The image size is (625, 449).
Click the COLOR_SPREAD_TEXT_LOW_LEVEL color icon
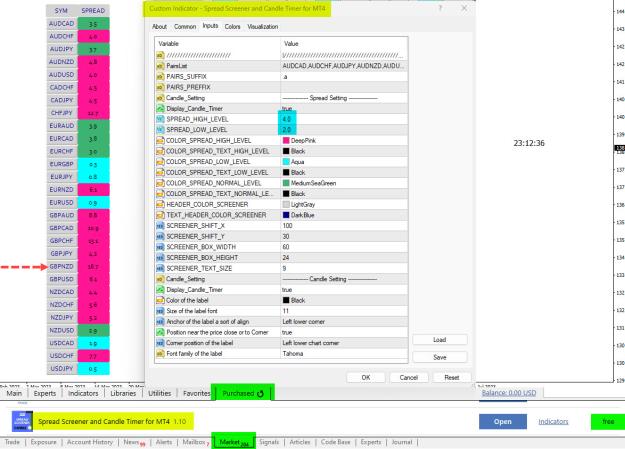tap(160, 172)
